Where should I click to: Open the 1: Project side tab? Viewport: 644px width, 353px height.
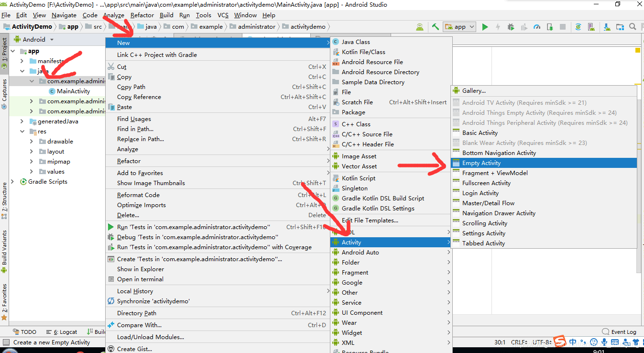point(4,54)
